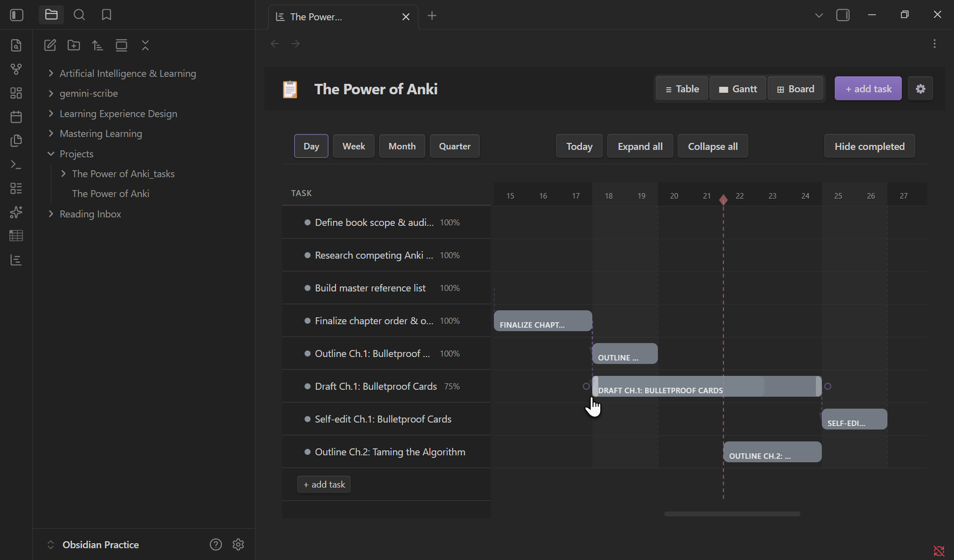
Task: Collapse the Projects folder
Action: pos(51,154)
